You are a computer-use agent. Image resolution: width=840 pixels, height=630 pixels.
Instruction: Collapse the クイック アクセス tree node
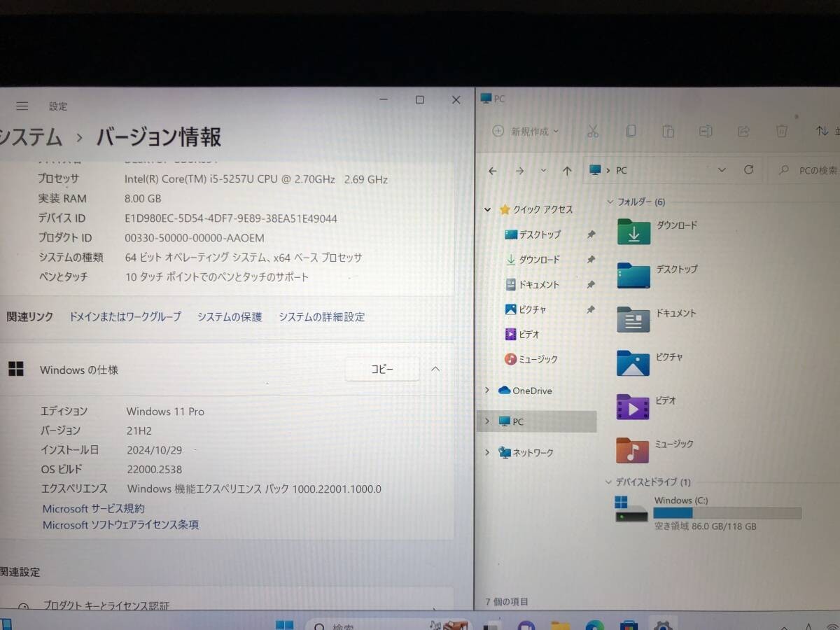[488, 209]
